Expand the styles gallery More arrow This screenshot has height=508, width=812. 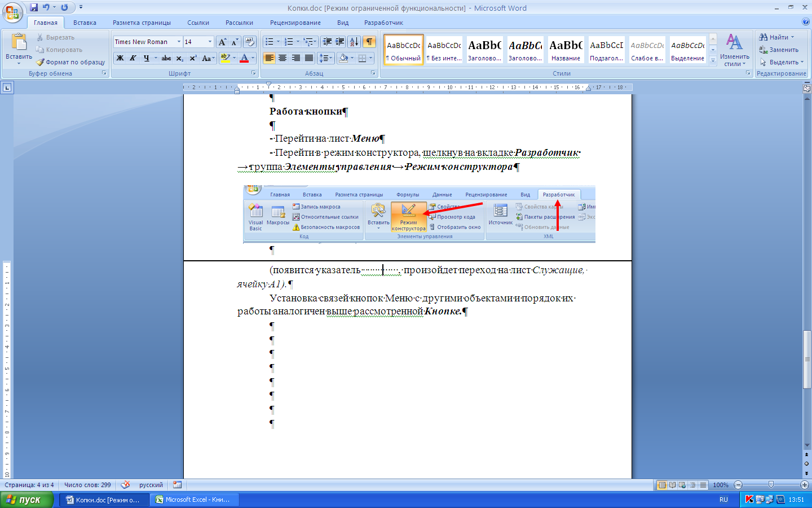713,60
